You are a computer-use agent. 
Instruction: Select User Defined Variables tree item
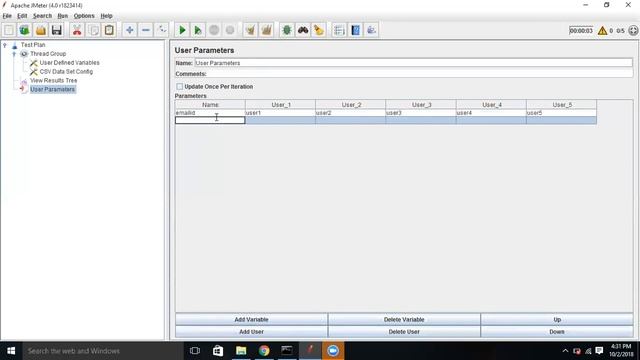coord(69,63)
